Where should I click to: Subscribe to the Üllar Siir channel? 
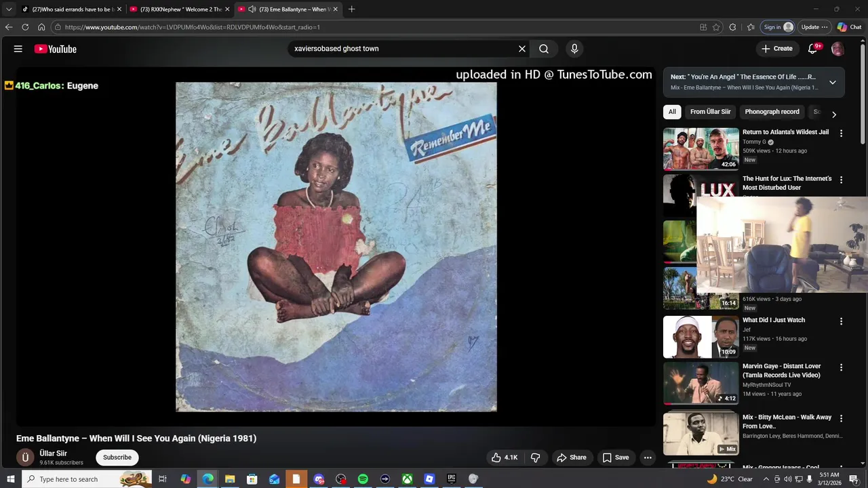tap(117, 457)
